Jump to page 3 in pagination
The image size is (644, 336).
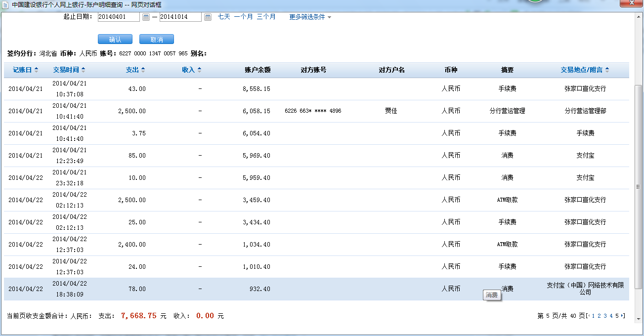coord(605,316)
